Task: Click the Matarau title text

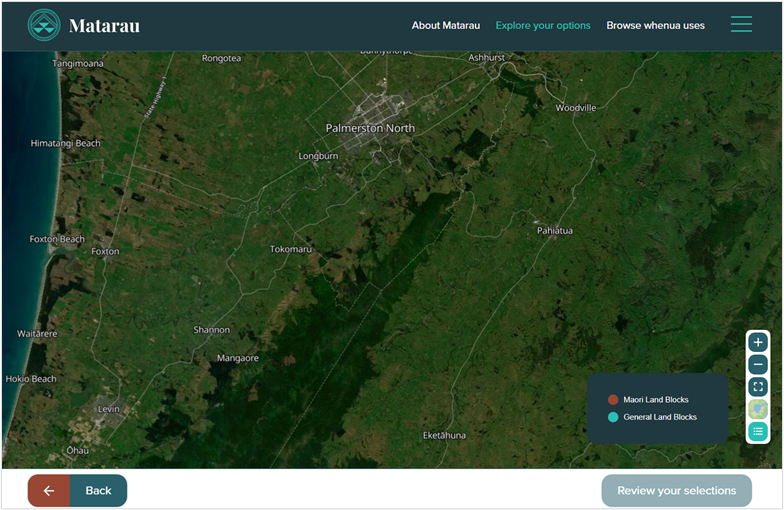Action: 104,26
